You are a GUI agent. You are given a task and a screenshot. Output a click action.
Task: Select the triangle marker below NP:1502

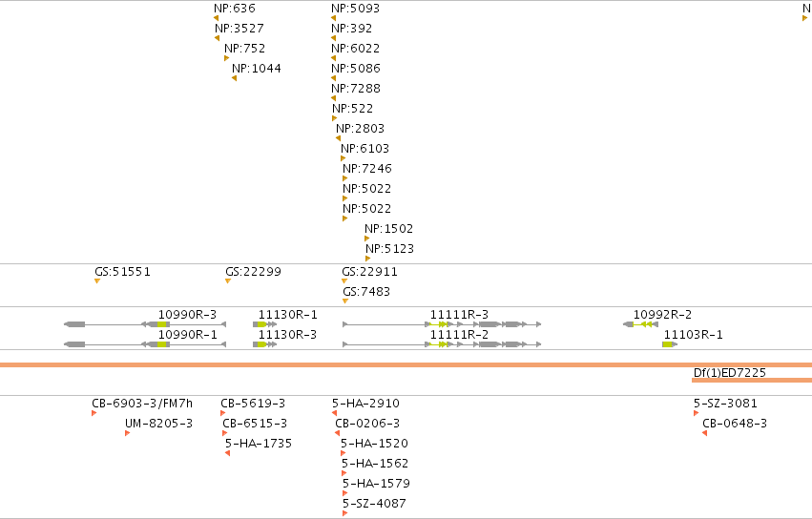click(x=366, y=239)
